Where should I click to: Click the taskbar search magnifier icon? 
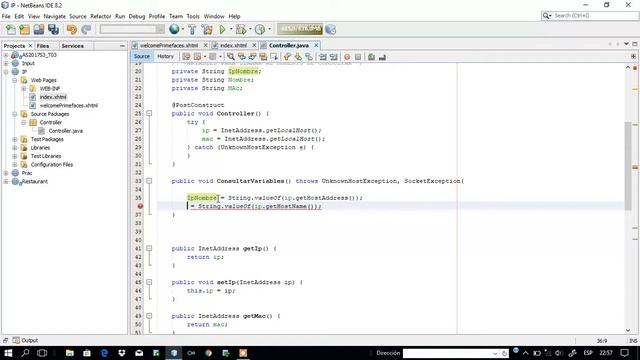point(25,353)
